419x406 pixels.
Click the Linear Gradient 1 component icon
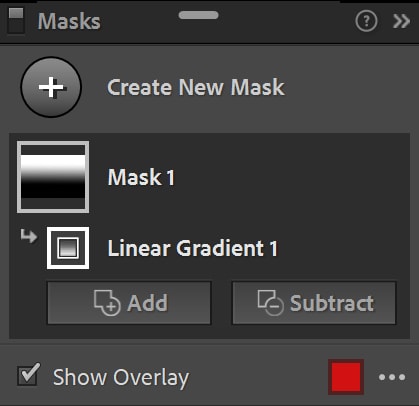coord(68,248)
